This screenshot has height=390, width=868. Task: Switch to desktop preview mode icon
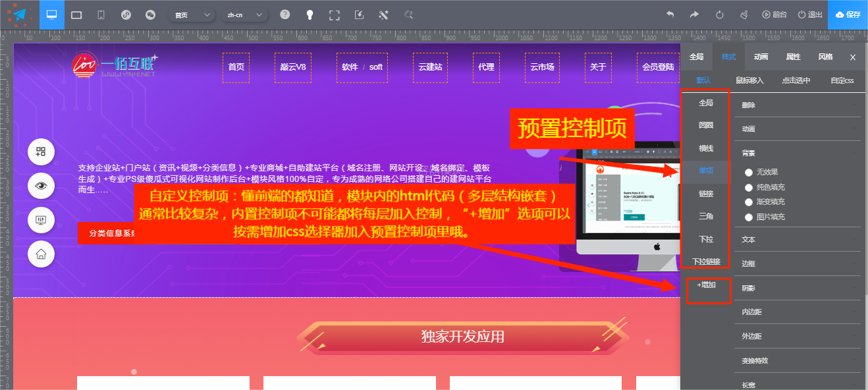pos(52,14)
